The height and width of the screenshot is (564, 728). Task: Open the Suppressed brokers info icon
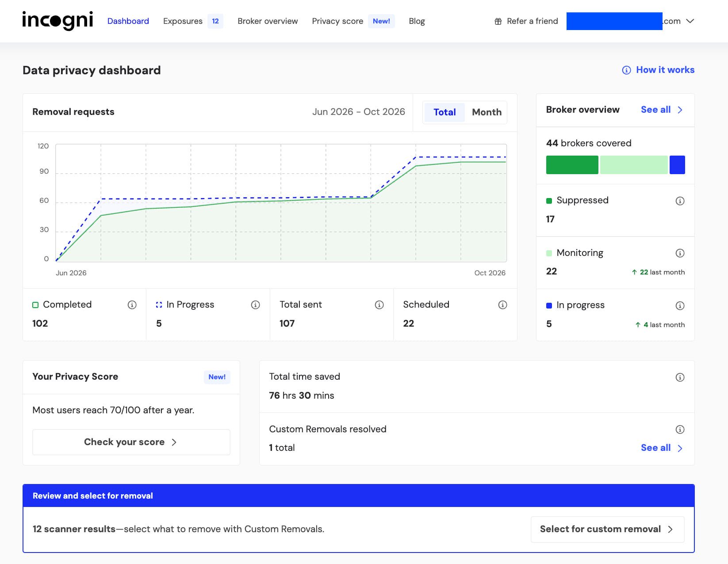tap(680, 201)
